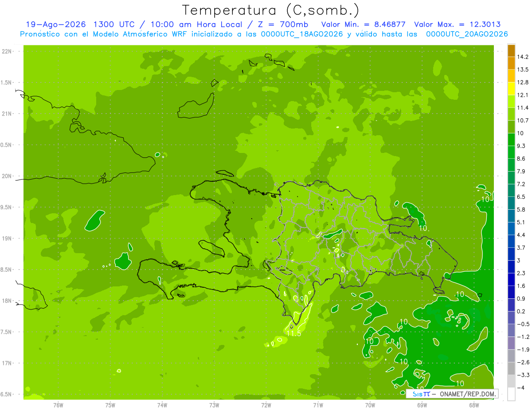Viewport: 532px width, 411px height.
Task: Click the "10.7" colorbar value
Action: pyautogui.click(x=523, y=120)
